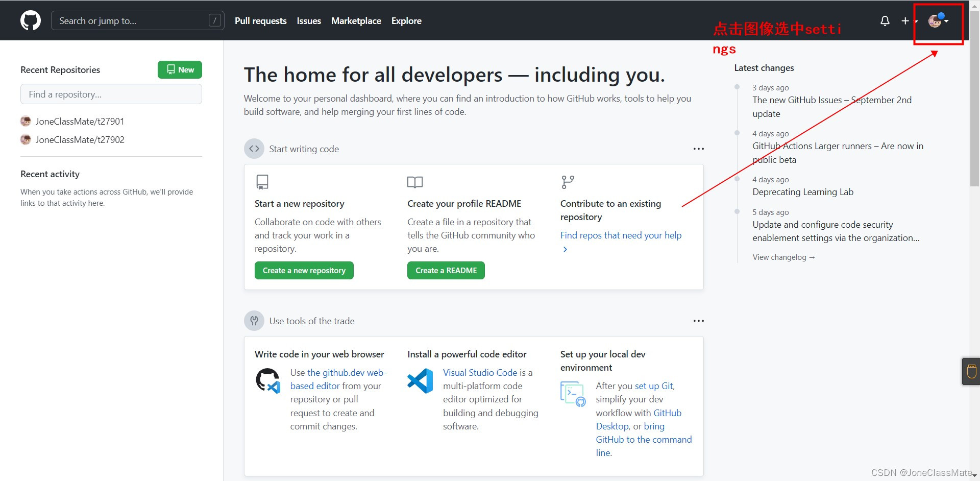
Task: Go to Marketplace
Action: pos(356,21)
